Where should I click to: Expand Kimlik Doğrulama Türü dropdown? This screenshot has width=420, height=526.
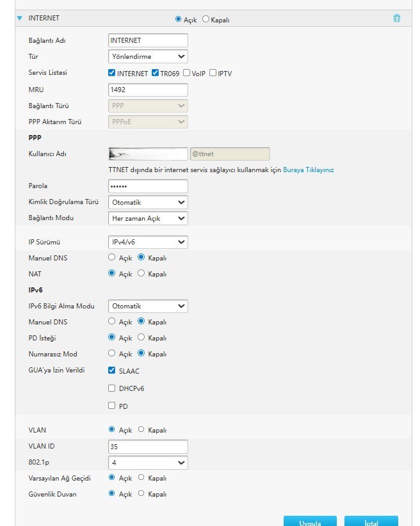point(148,202)
